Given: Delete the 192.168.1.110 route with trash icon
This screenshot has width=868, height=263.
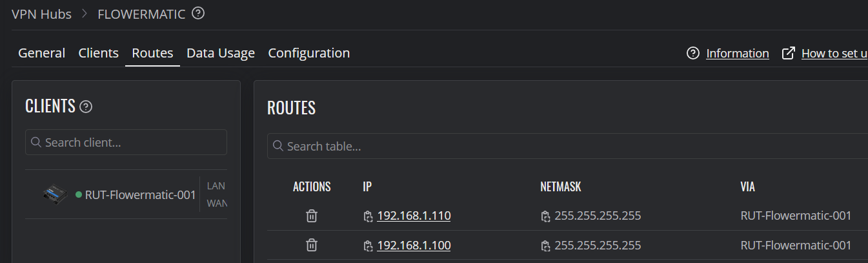Looking at the screenshot, I should pyautogui.click(x=312, y=216).
